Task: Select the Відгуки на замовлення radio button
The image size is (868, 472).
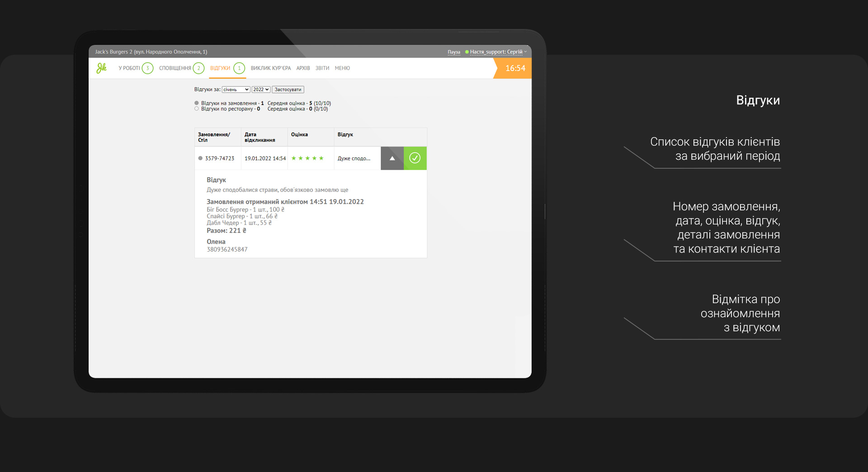Action: pos(197,103)
